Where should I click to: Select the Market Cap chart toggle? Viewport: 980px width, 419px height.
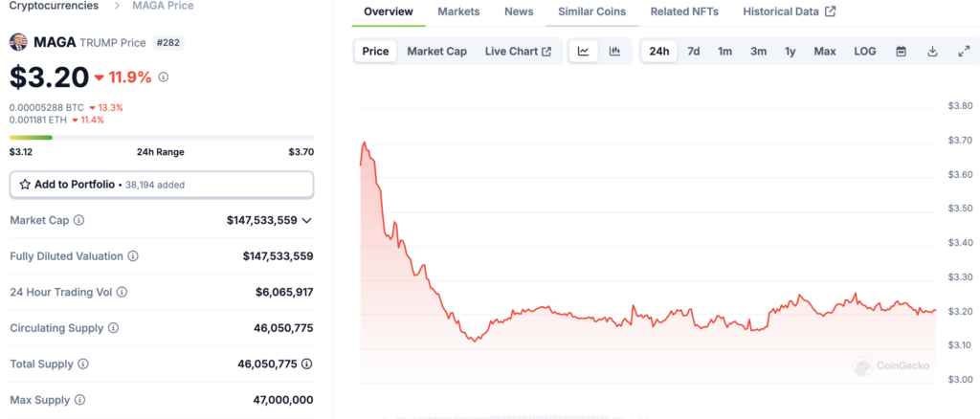pos(436,52)
